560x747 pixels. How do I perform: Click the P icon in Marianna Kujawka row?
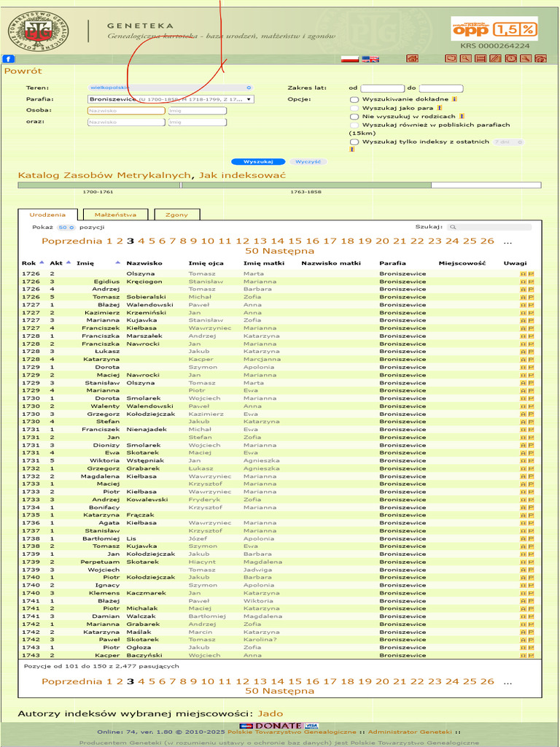(x=531, y=320)
